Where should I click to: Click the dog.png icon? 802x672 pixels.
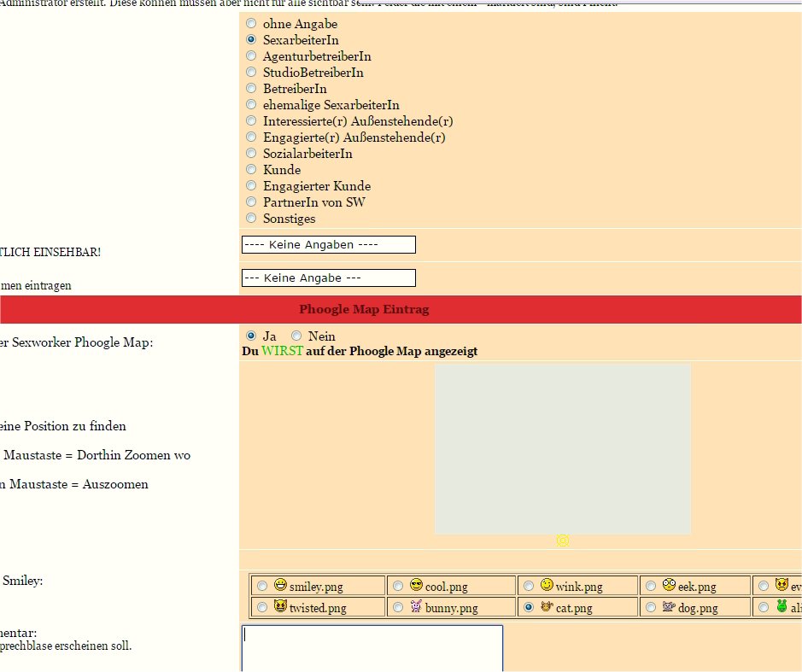tap(669, 607)
